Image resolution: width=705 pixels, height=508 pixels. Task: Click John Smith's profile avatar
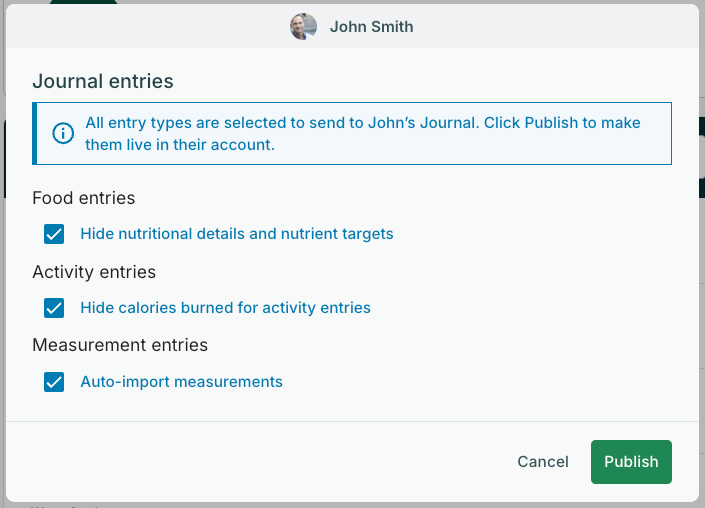tap(303, 27)
